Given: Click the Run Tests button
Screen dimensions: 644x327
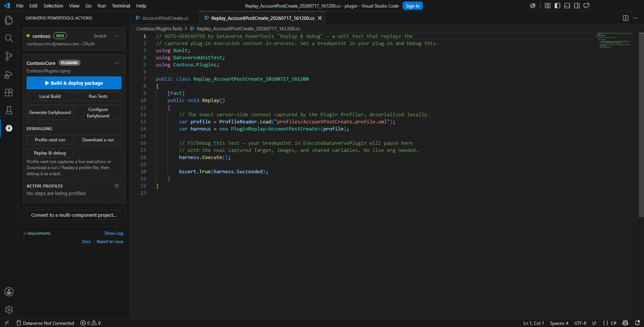Looking at the screenshot, I should 98,96.
